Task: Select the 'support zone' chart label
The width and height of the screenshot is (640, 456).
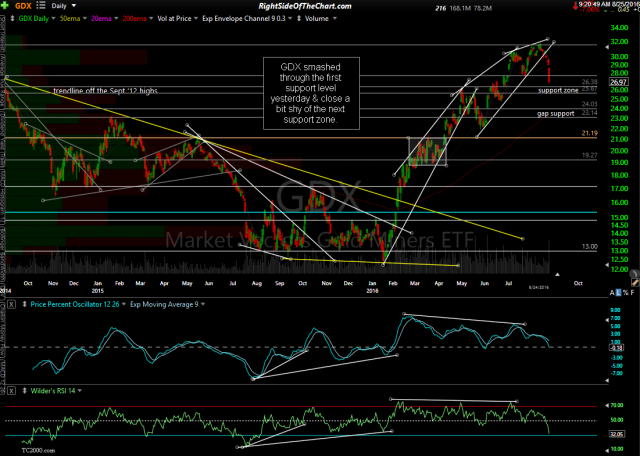Action: (558, 90)
